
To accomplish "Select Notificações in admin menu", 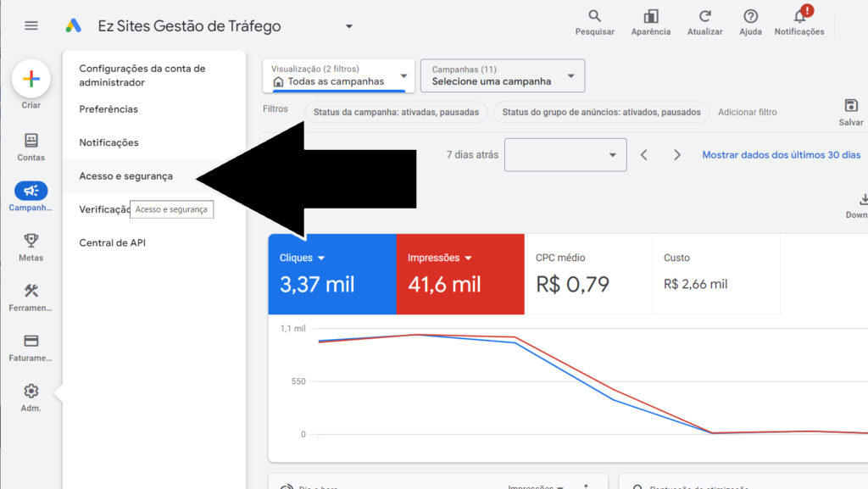I will click(x=109, y=142).
